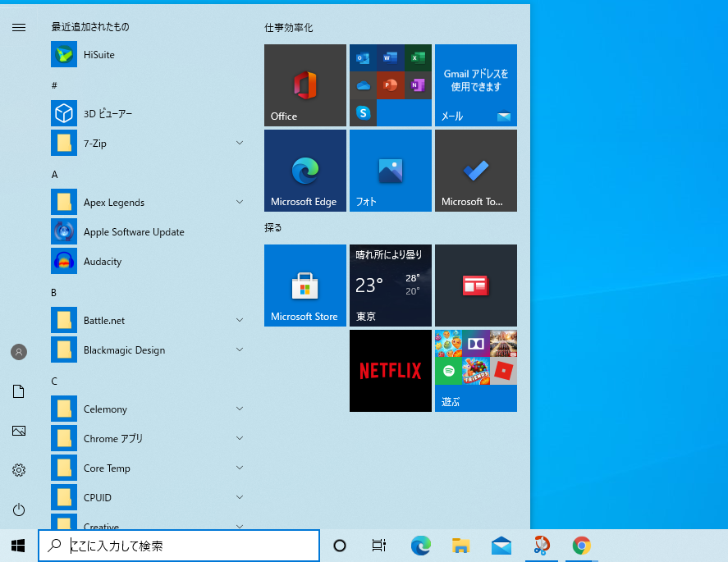Expand the Apex Legends entry
Viewport: 728px width, 562px height.
(x=239, y=202)
